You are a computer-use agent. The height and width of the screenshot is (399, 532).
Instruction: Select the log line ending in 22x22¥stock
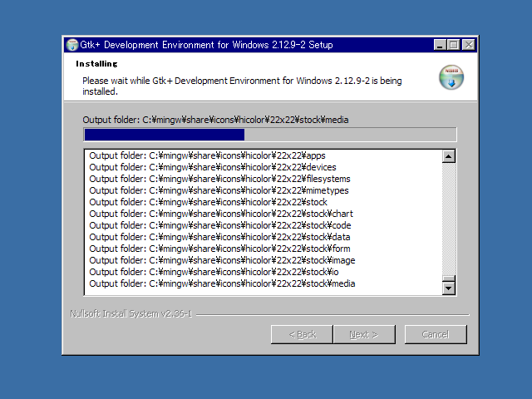209,202
